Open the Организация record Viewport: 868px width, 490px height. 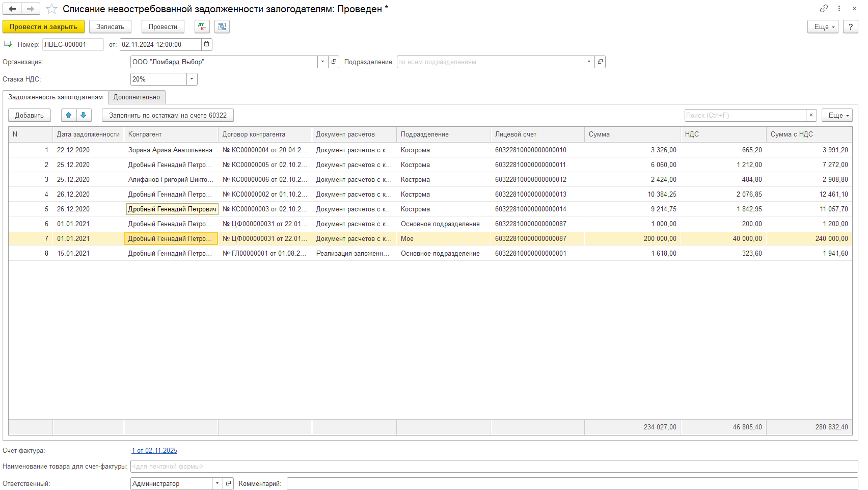334,62
